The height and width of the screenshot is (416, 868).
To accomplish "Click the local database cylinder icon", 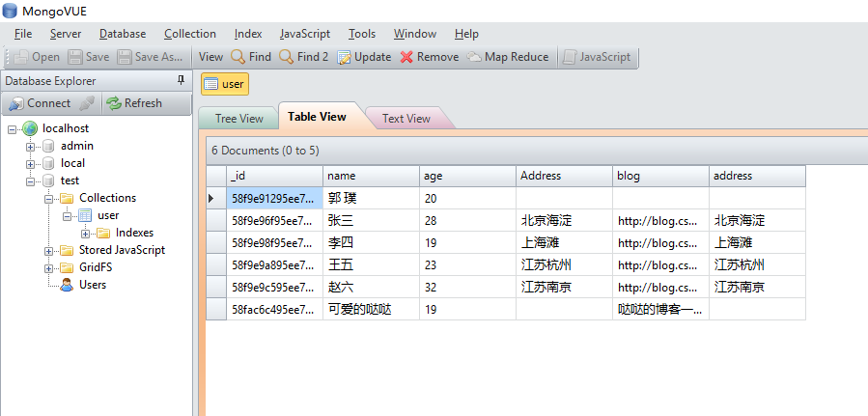I will tap(48, 163).
